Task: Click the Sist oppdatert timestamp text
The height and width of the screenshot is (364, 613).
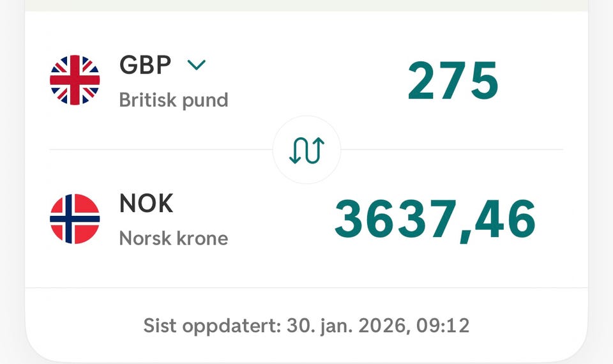Action: click(x=306, y=326)
